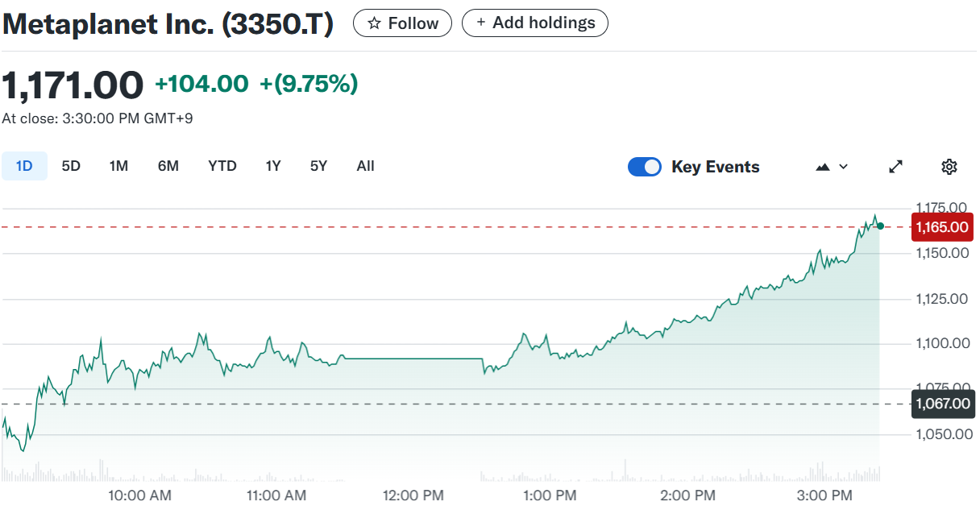Open the 1Y chart
Image resolution: width=980 pixels, height=510 pixels.
[272, 165]
